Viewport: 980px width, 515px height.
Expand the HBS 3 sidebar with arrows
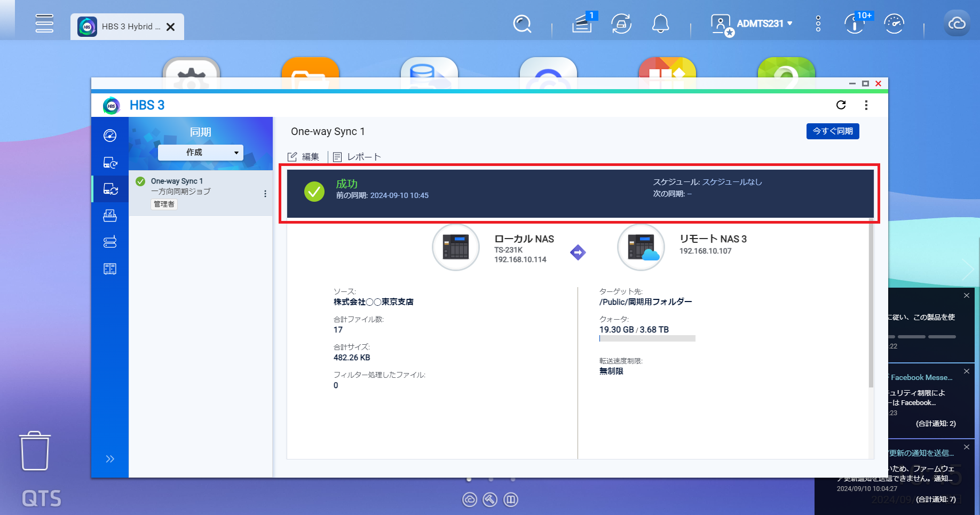click(110, 459)
